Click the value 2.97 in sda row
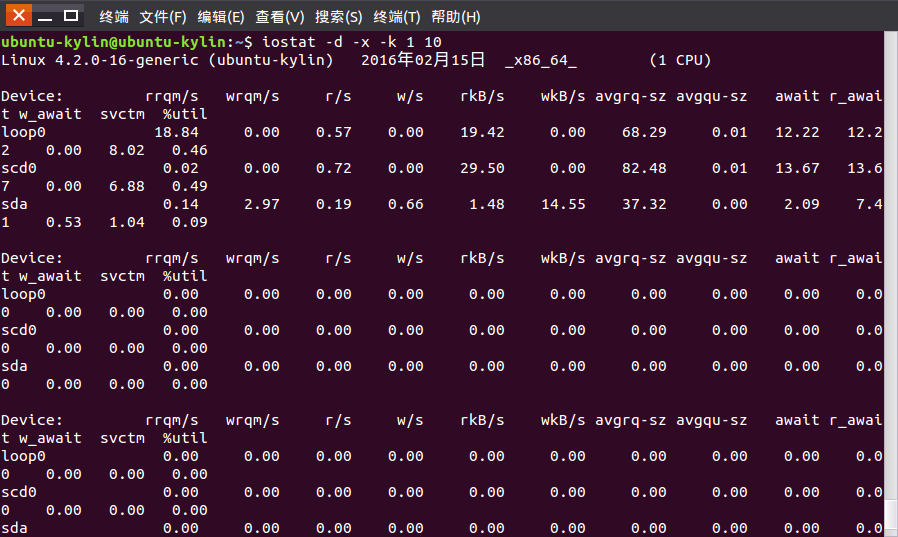Viewport: 898px width, 537px height. [x=262, y=204]
